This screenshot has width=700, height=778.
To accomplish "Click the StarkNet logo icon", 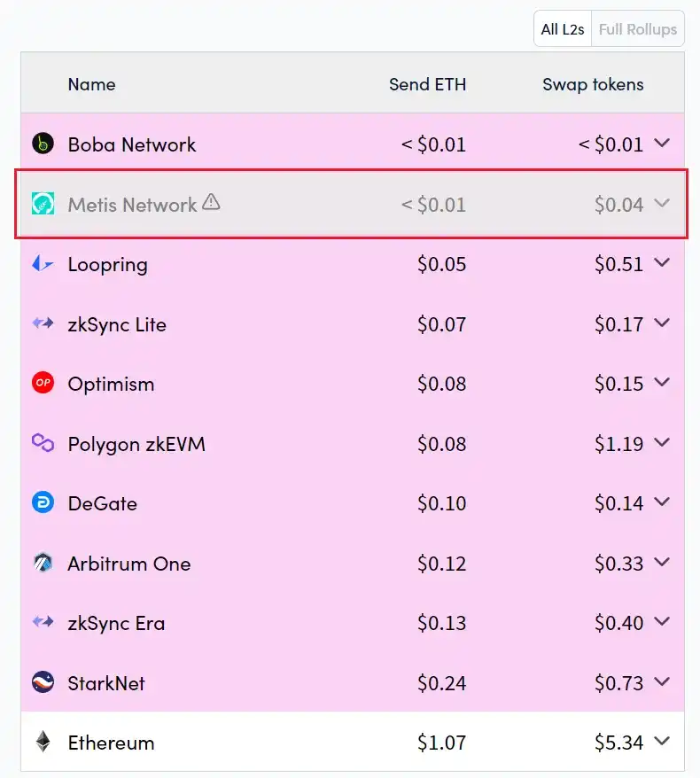I will pyautogui.click(x=43, y=682).
